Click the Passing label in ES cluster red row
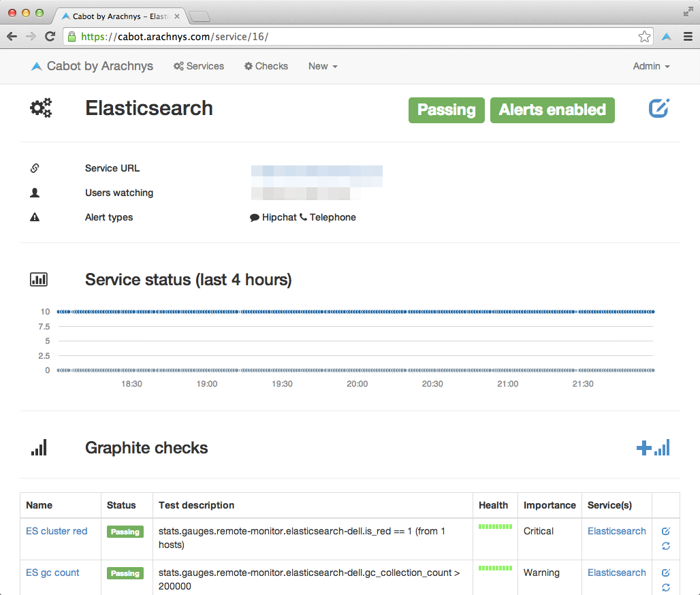Viewport: 700px width, 595px height. point(125,532)
